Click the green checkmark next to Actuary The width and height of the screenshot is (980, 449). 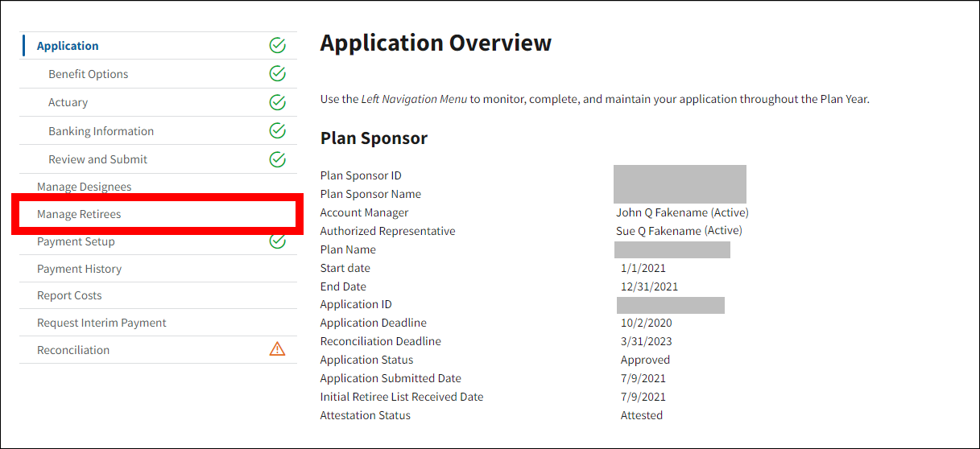click(x=277, y=102)
